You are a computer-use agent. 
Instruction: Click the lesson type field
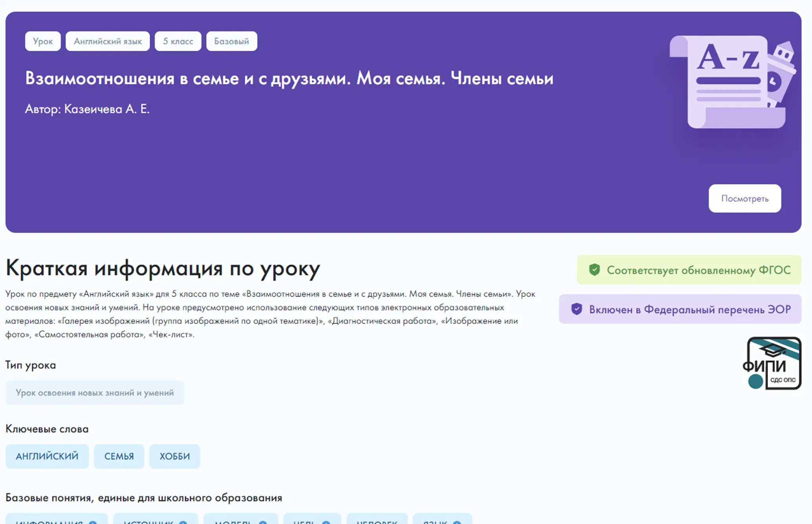(95, 393)
